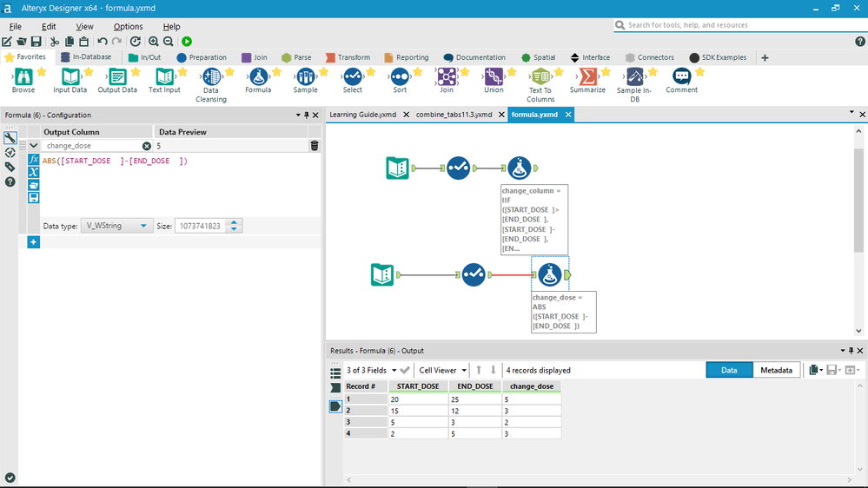Select the Sort tool
The width and height of the screenshot is (868, 488).
click(400, 80)
